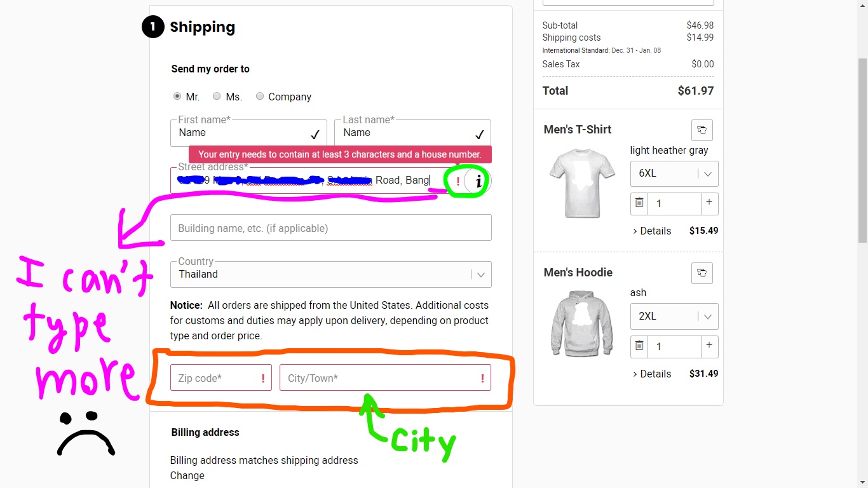Viewport: 868px width, 488px height.
Task: Click the Men's Hoodie product thumbnail
Action: pos(581,324)
